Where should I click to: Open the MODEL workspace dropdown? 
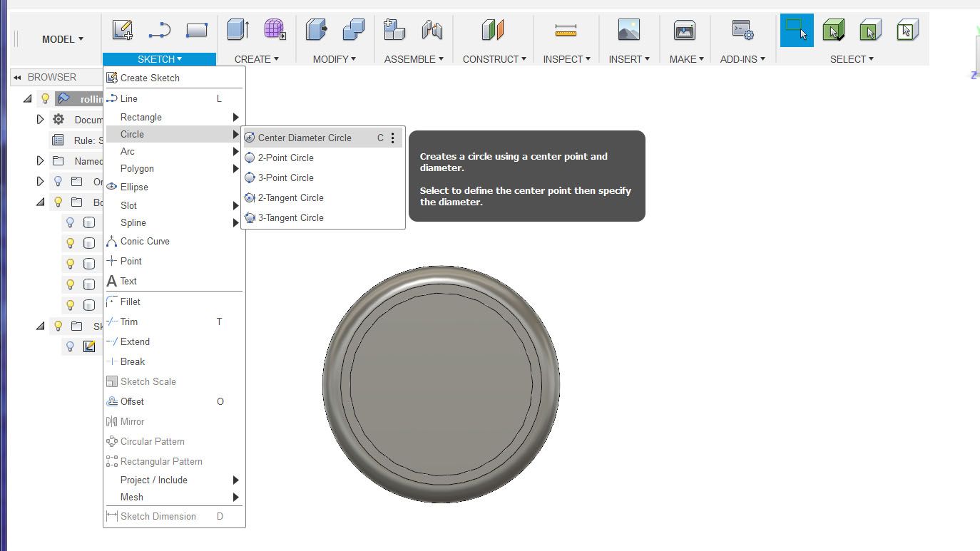pyautogui.click(x=63, y=39)
